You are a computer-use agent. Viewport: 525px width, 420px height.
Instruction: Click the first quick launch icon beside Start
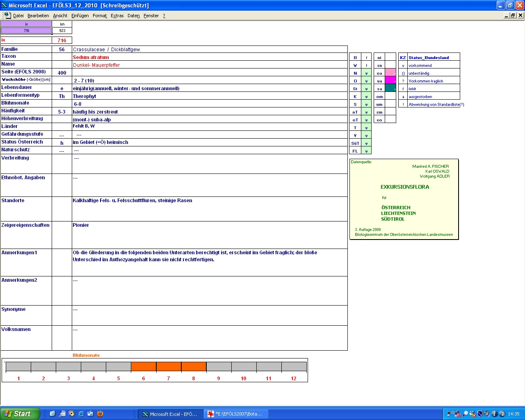click(x=52, y=414)
